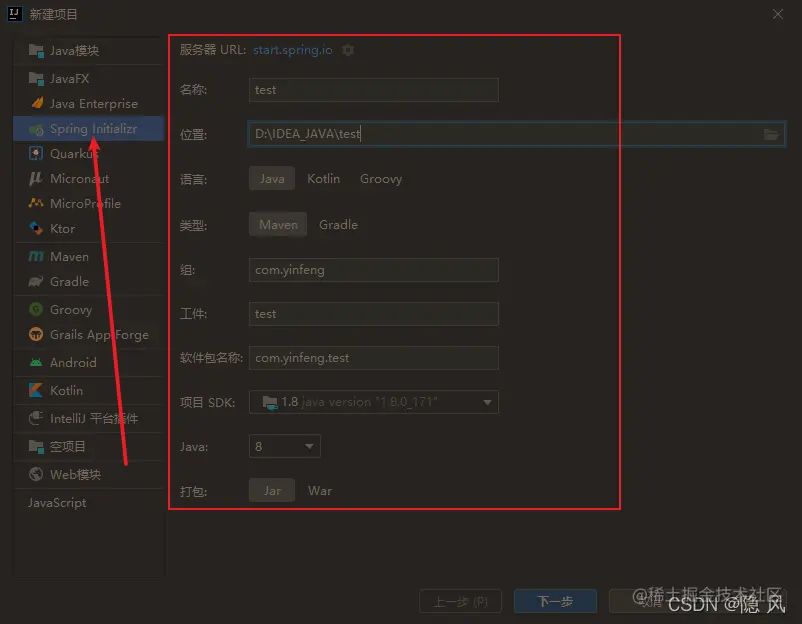This screenshot has height=624, width=802.
Task: Switch build type to Gradle
Action: click(338, 224)
